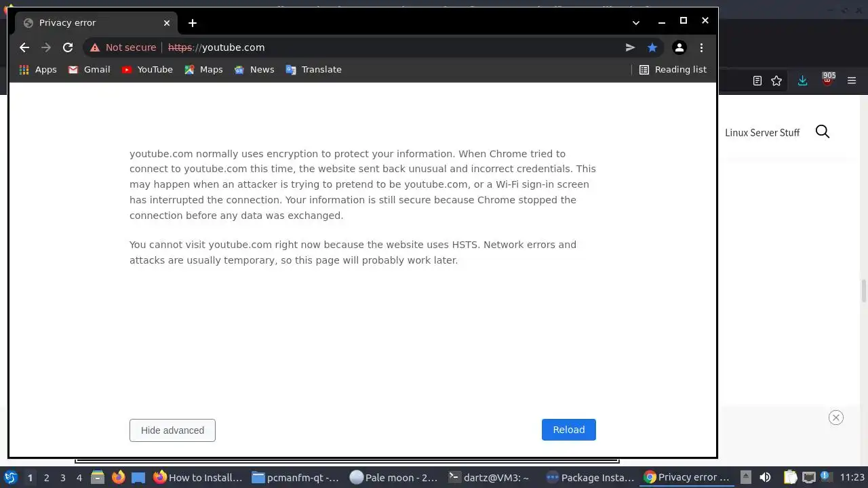
Task: Switch to workspace 2
Action: pos(46,478)
